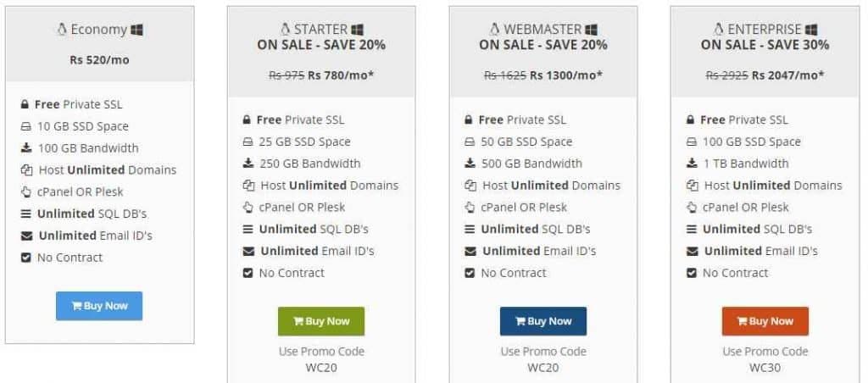Click the Windows logo next to ENTERPRISE
Screen dimensions: 868x383
pos(811,30)
